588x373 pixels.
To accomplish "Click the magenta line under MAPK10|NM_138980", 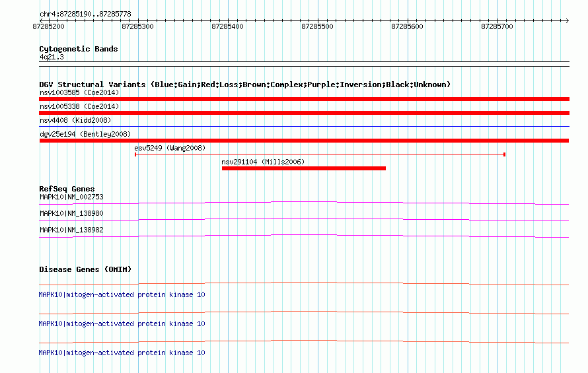I will tap(304, 219).
